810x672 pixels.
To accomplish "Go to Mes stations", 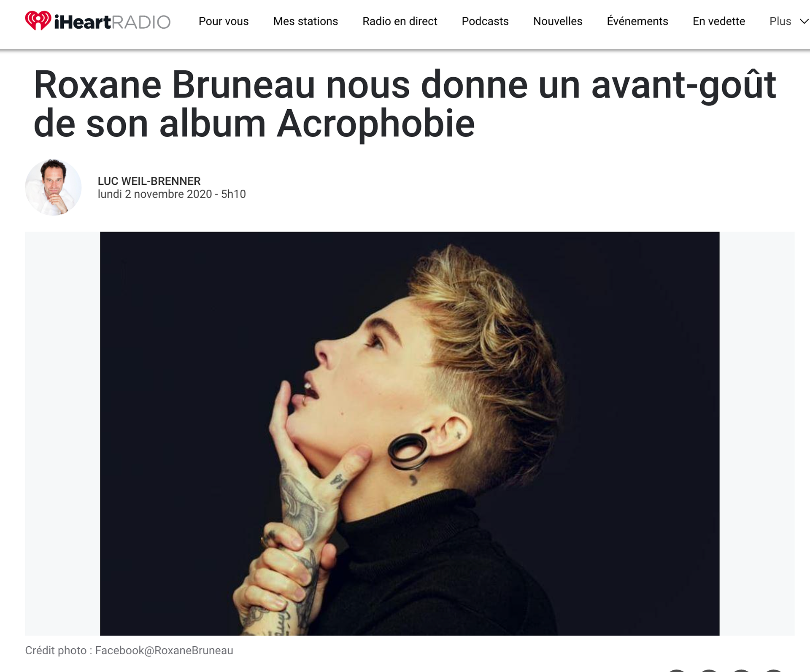I will [305, 21].
